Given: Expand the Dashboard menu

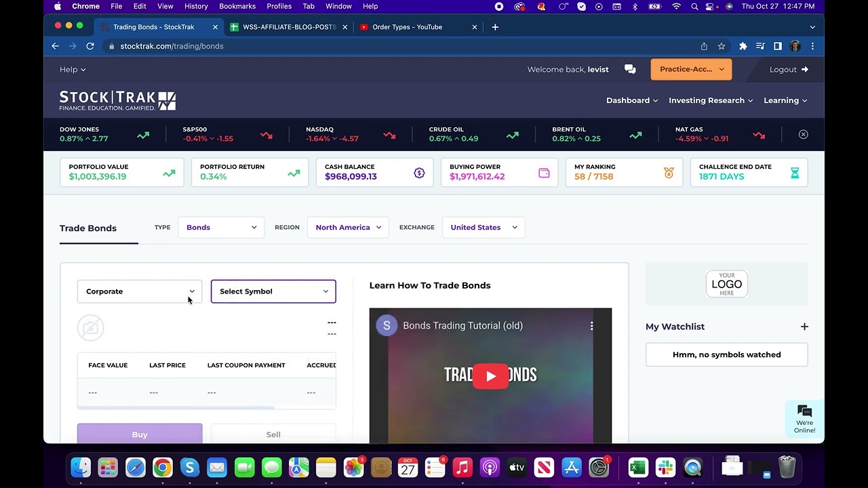Looking at the screenshot, I should pyautogui.click(x=632, y=100).
